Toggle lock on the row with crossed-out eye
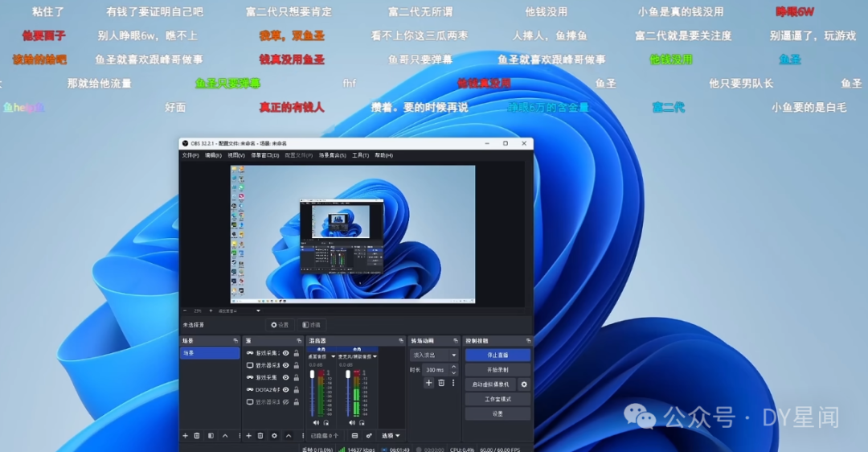Screen dimensions: 868x452 click(x=296, y=402)
